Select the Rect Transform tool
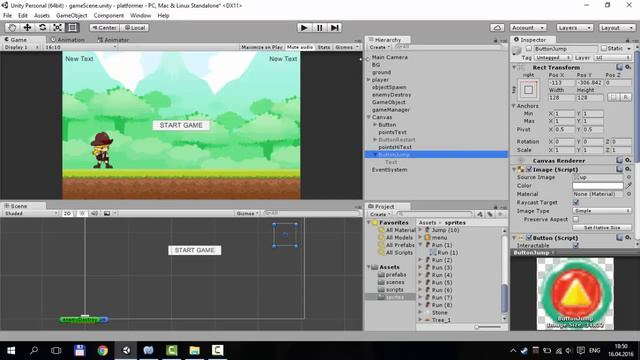Viewport: 640px width, 360px height. click(73, 27)
